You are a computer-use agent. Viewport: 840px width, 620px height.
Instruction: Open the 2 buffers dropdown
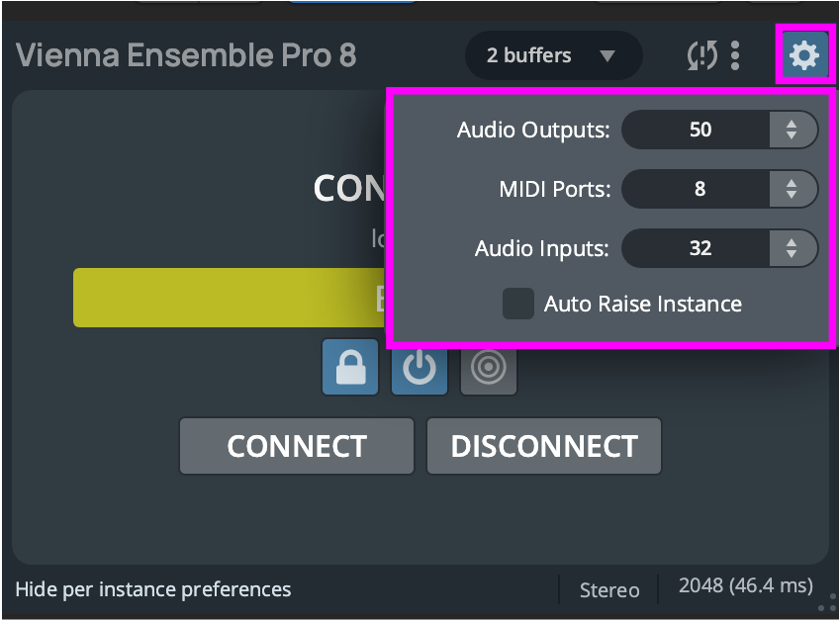pyautogui.click(x=552, y=55)
